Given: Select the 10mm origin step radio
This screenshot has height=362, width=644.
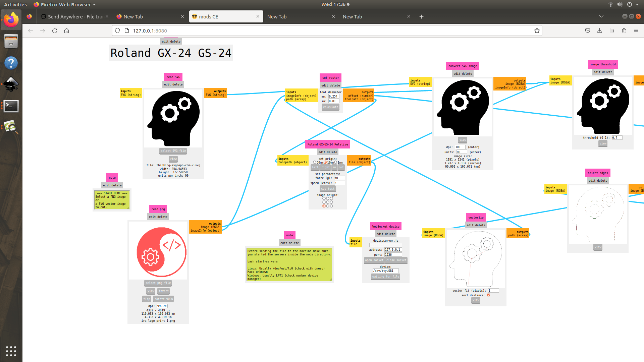Looking at the screenshot, I should coord(325,162).
